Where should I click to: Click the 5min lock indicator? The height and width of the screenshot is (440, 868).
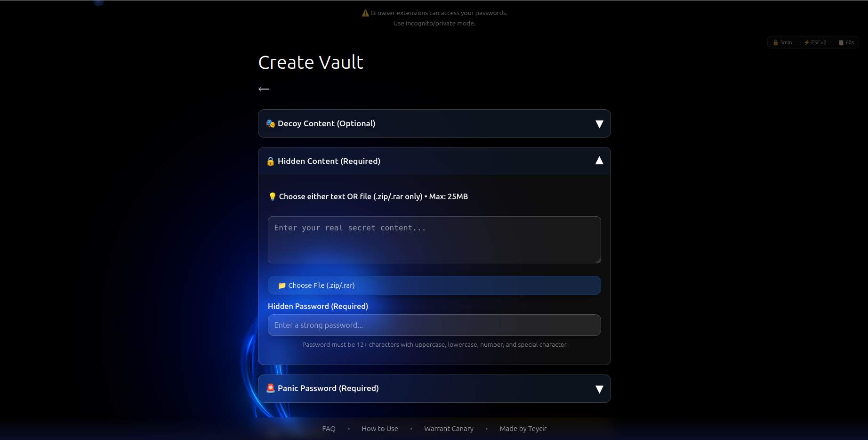pos(782,42)
